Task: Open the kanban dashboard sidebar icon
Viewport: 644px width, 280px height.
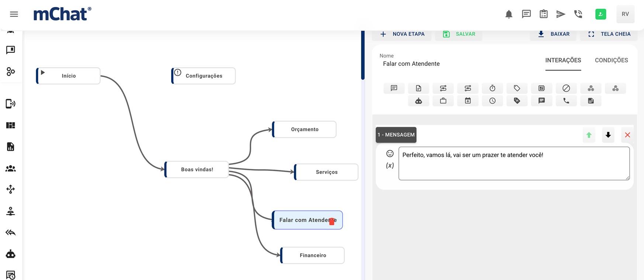Action: click(11, 125)
